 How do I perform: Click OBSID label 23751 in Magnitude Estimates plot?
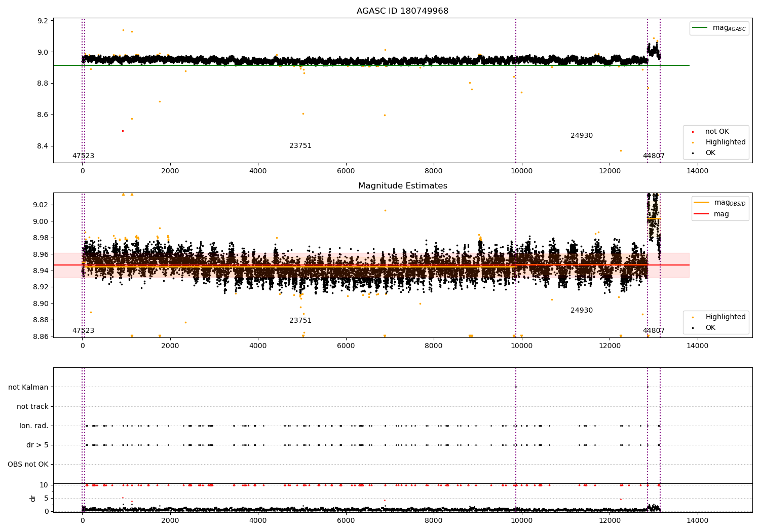click(x=300, y=321)
